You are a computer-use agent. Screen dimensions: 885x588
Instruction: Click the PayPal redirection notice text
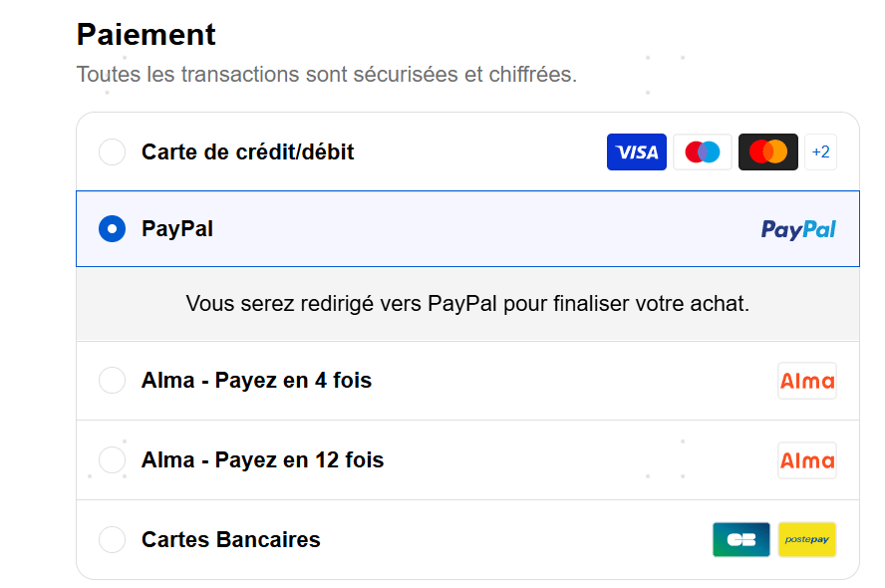pyautogui.click(x=467, y=304)
